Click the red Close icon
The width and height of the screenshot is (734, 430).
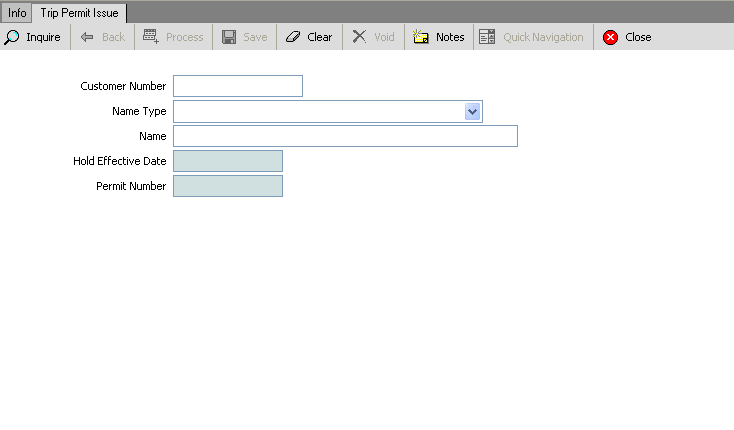click(610, 37)
